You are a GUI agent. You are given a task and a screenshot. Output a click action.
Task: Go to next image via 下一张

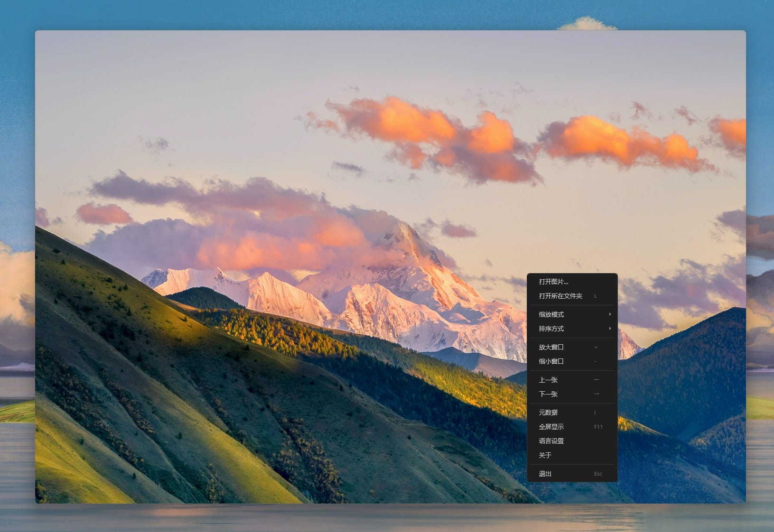(x=548, y=394)
